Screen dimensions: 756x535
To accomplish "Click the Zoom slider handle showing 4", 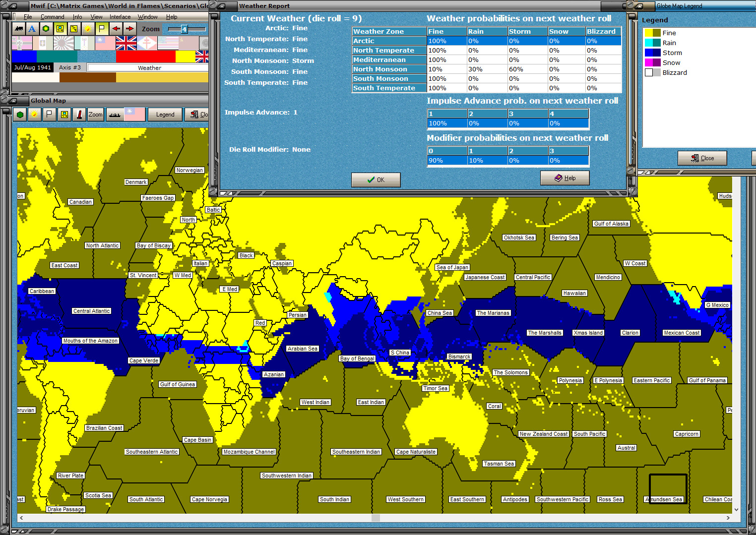I will click(184, 29).
